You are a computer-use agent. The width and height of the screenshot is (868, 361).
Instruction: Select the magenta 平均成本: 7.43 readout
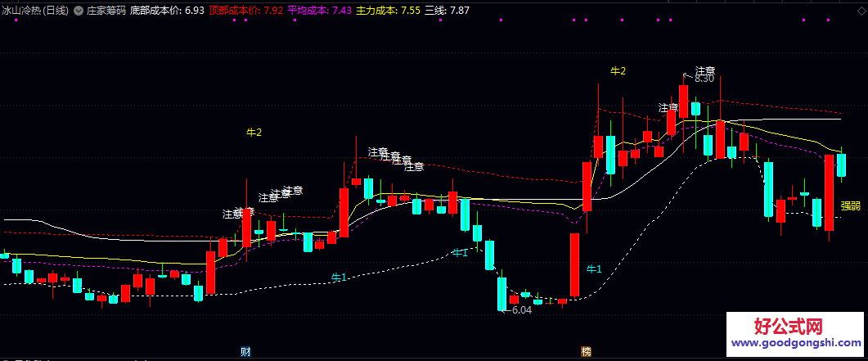(x=319, y=10)
